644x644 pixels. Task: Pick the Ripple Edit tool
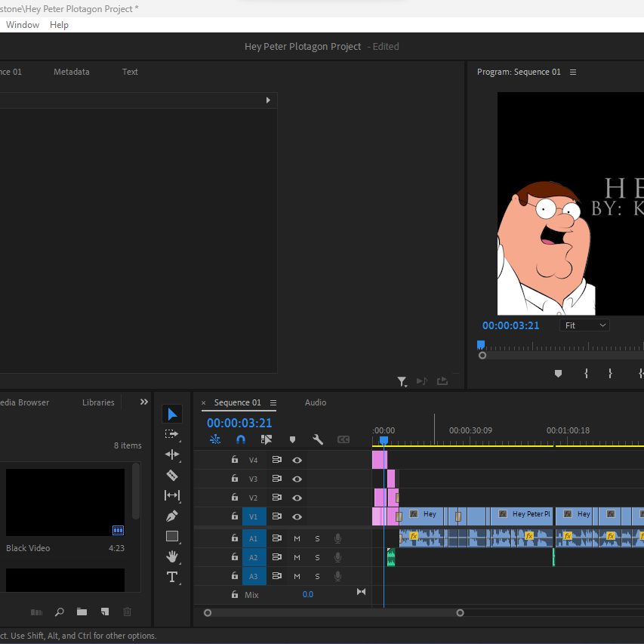coord(172,454)
